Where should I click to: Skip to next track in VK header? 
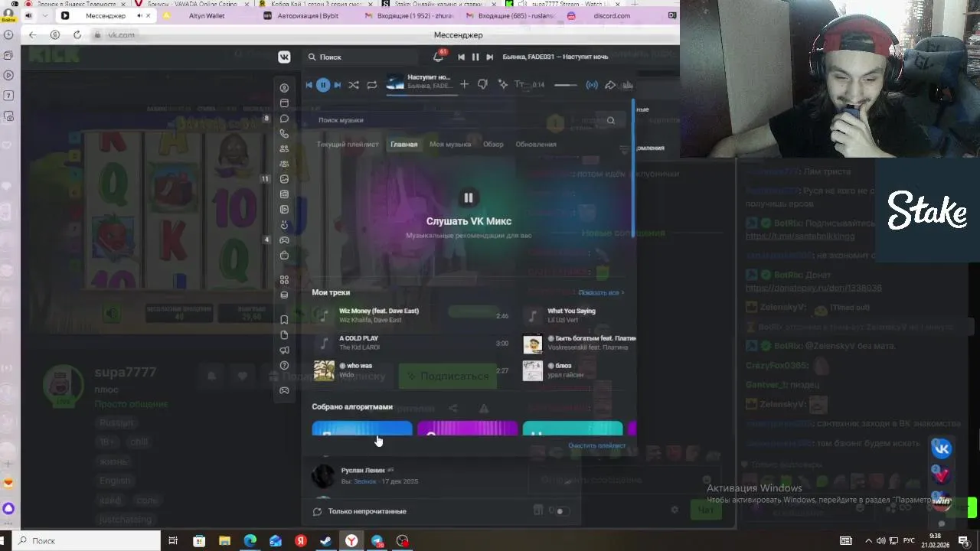pyautogui.click(x=489, y=57)
